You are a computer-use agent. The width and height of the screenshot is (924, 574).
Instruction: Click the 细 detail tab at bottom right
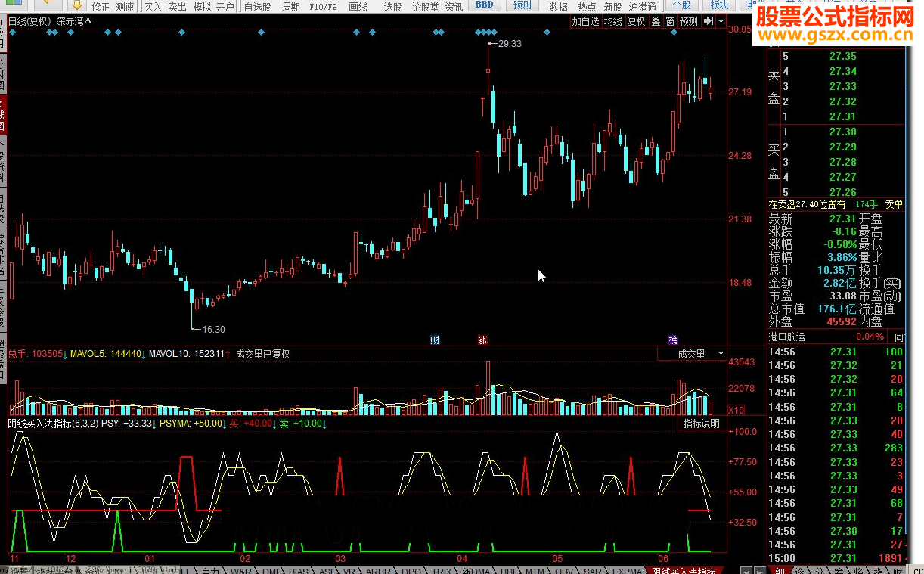pos(780,571)
